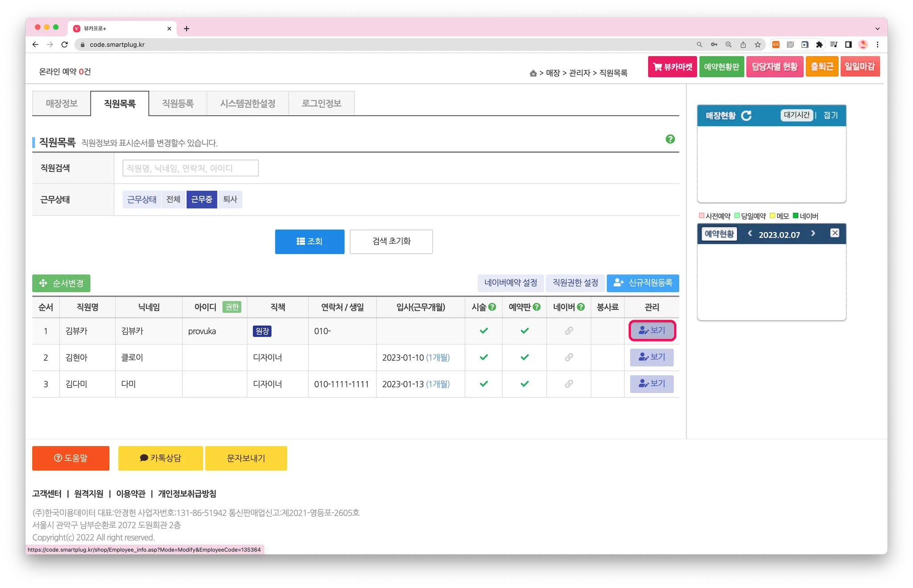Screen dimensions: 913x588
Task: Go to next date in 예약현황
Action: 813,233
